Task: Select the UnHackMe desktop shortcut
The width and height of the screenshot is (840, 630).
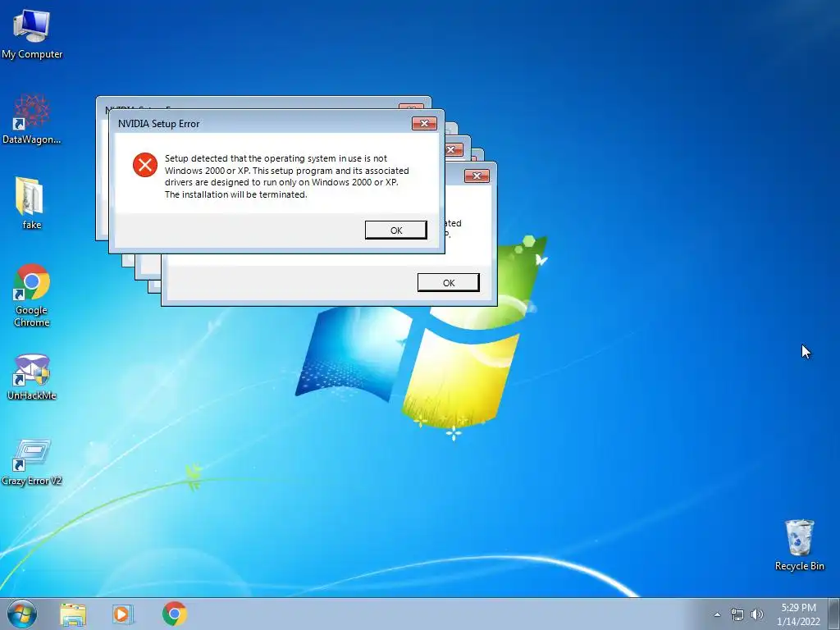Action: pos(32,376)
